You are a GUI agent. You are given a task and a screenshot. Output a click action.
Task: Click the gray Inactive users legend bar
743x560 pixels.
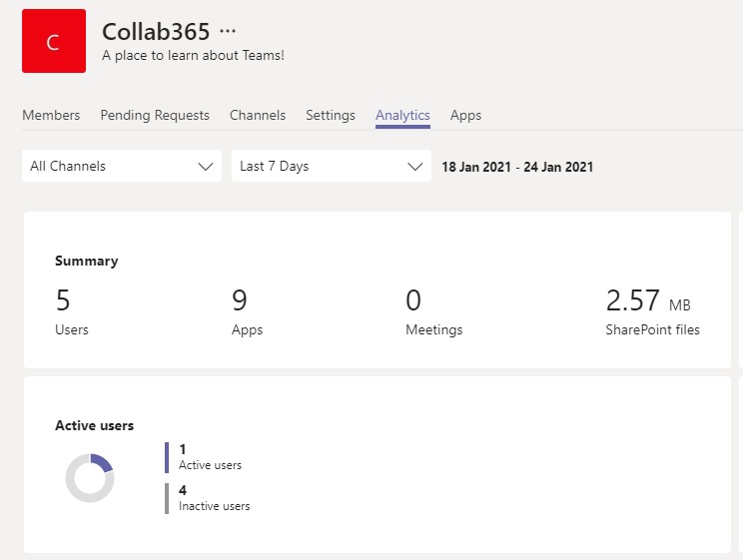167,498
